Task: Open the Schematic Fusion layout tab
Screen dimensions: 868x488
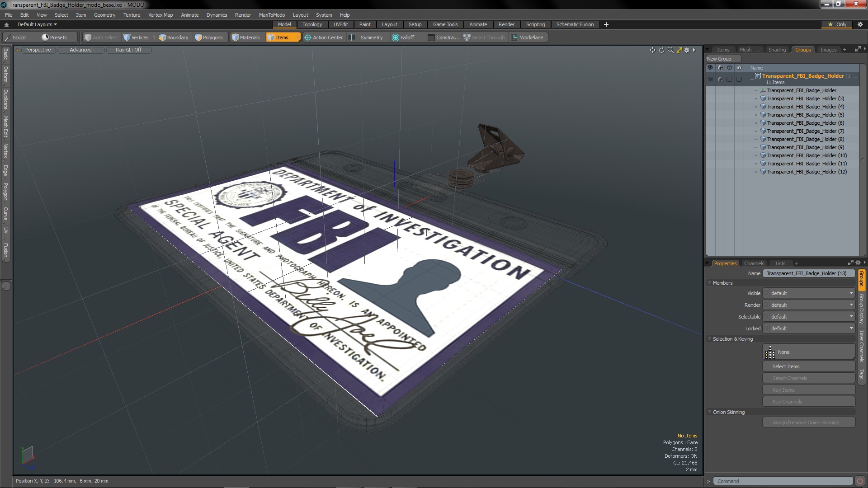Action: click(575, 24)
